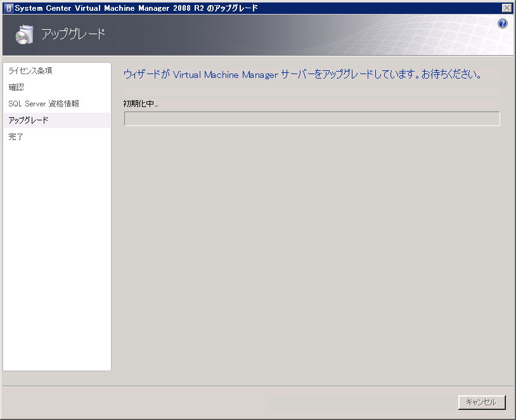
Task: Click the blue help question mark icon
Action: (503, 23)
